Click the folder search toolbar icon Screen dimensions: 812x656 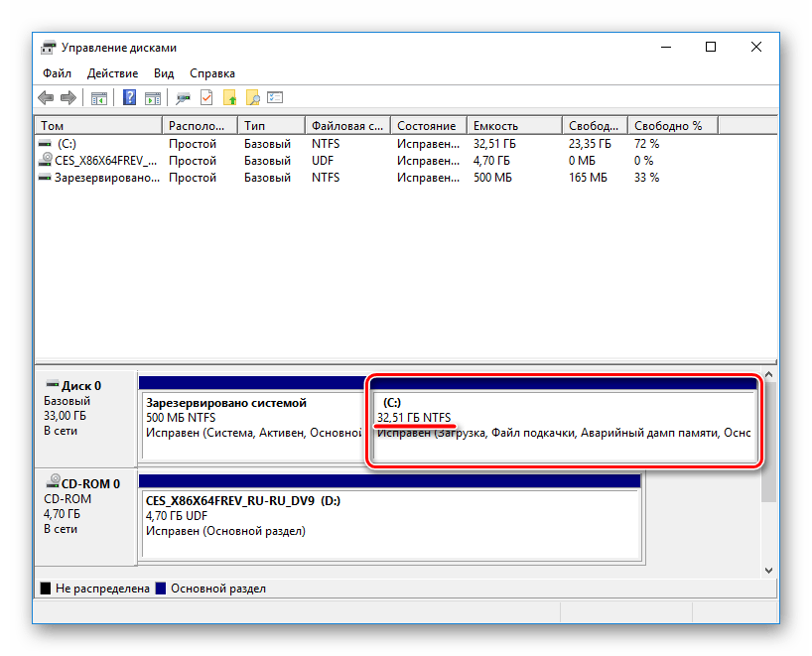[255, 97]
